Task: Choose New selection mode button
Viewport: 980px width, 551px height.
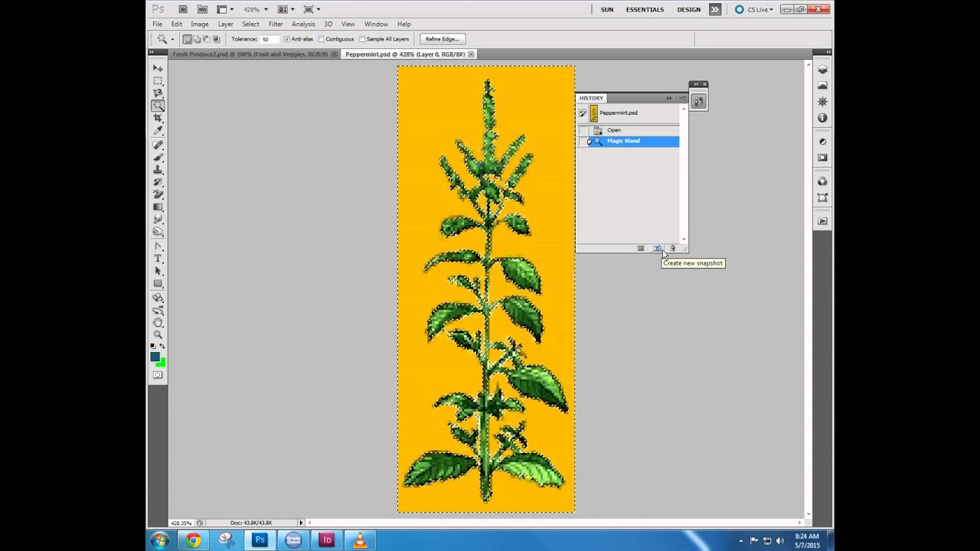Action: [x=188, y=39]
